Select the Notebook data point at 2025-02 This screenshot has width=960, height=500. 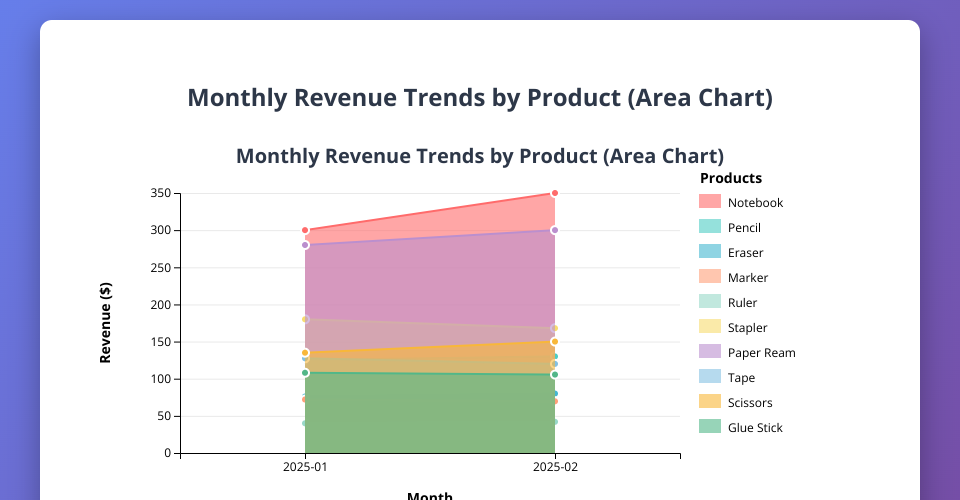tap(555, 193)
